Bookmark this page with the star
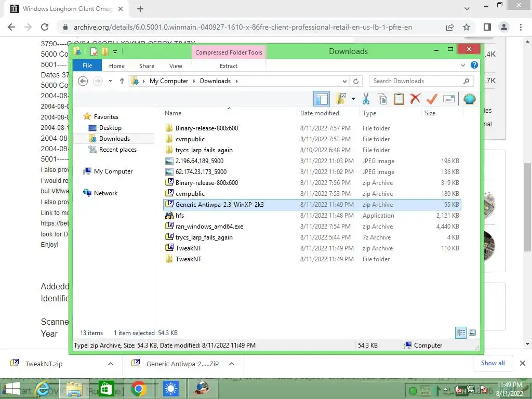The width and height of the screenshot is (532, 399). click(467, 27)
